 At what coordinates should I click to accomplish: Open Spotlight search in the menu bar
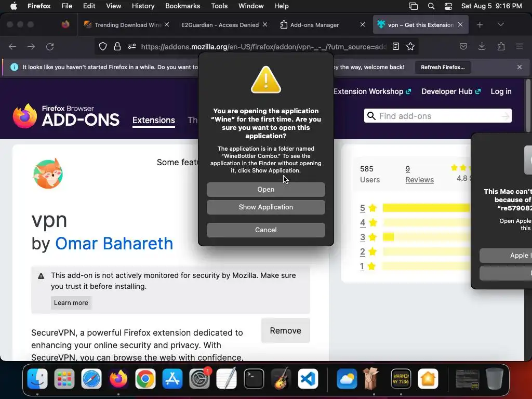(x=431, y=6)
